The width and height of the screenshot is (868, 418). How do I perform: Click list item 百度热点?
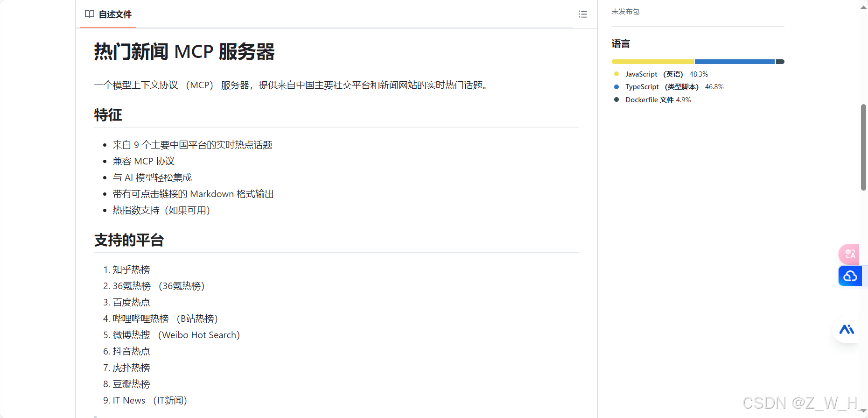[131, 302]
